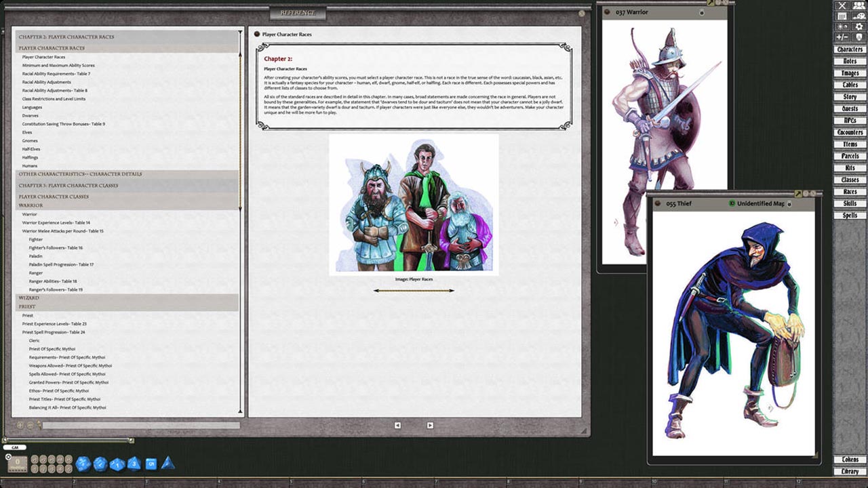Open the Options gear icon

(859, 26)
